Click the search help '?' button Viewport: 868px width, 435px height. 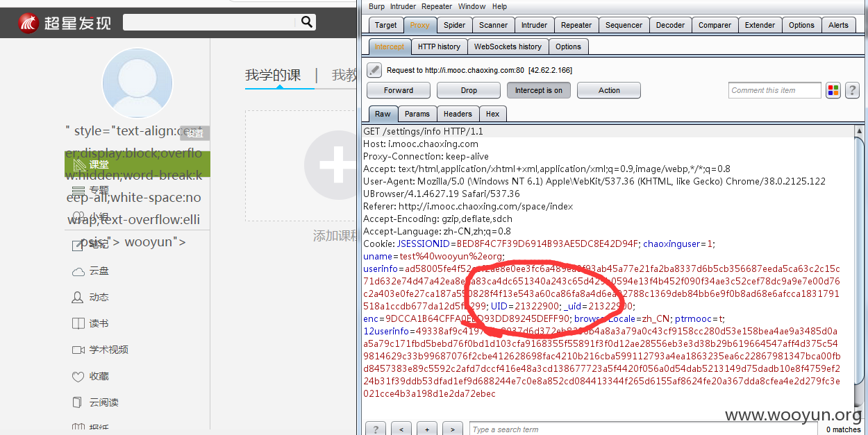pos(376,429)
